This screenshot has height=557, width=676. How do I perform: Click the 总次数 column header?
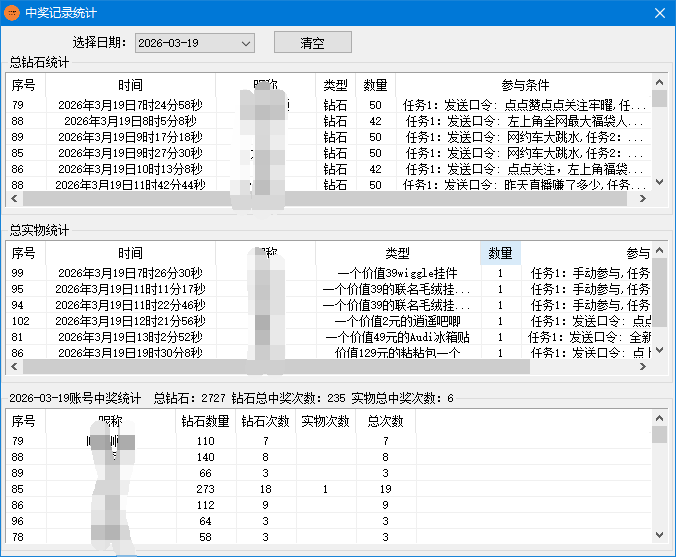pos(385,421)
